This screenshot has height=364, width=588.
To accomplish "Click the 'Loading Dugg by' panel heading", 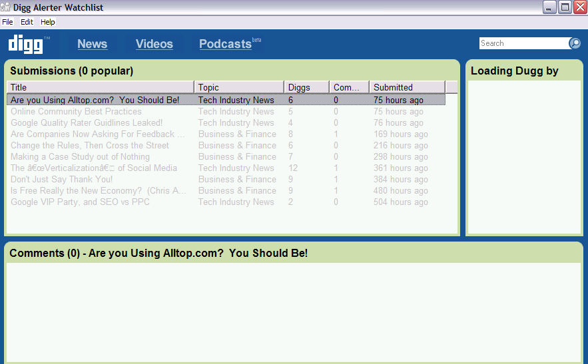I will click(x=515, y=71).
